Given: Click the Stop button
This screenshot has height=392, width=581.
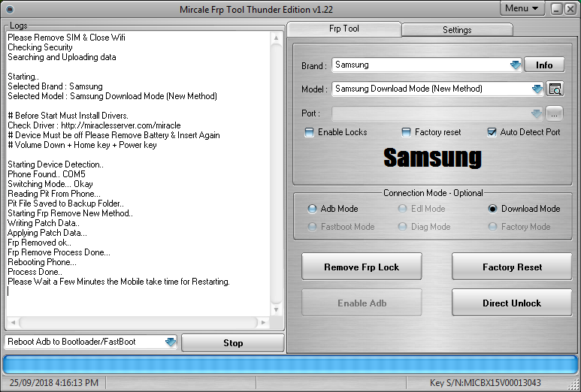Looking at the screenshot, I should pos(233,343).
